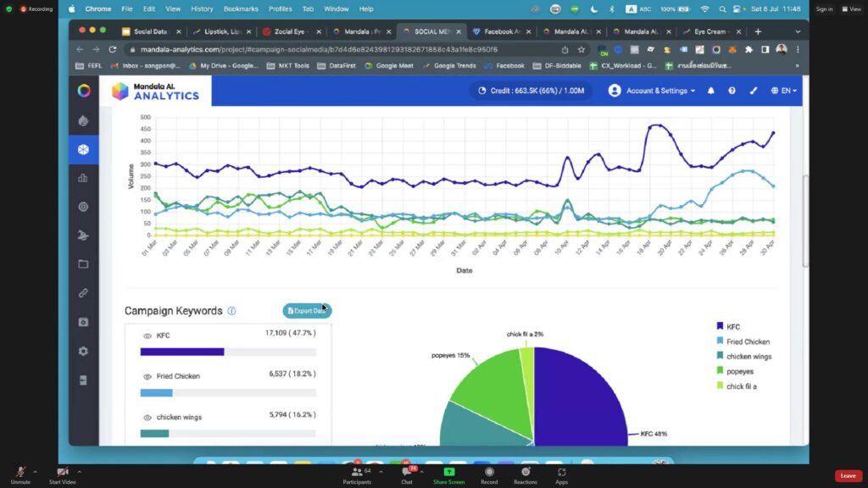868x488 pixels.
Task: Select the highlighted snowflake sidebar icon
Action: click(84, 149)
